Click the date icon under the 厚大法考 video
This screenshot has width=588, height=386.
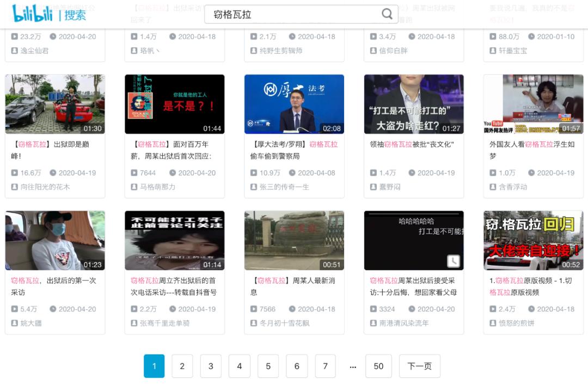pos(292,173)
